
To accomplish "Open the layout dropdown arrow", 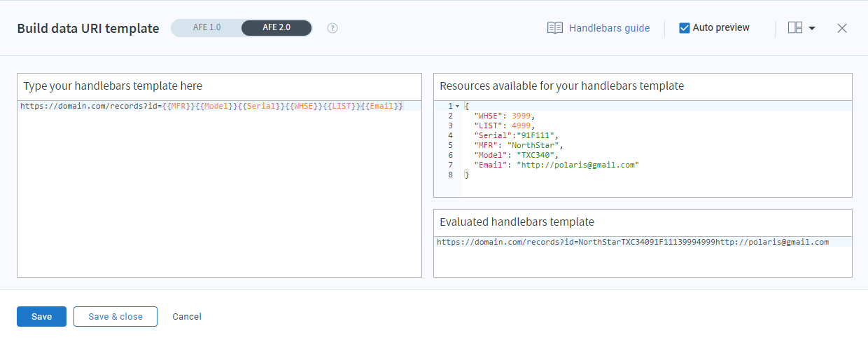I will point(812,29).
